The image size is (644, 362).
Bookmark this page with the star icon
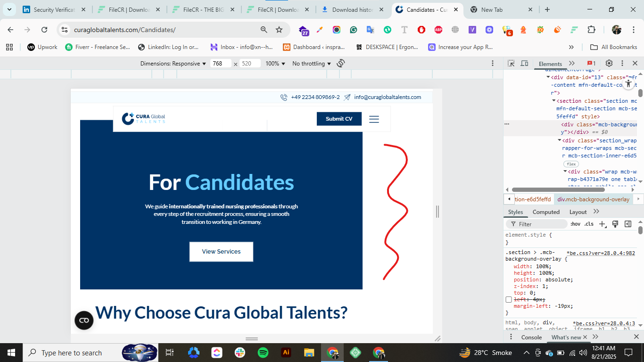279,30
